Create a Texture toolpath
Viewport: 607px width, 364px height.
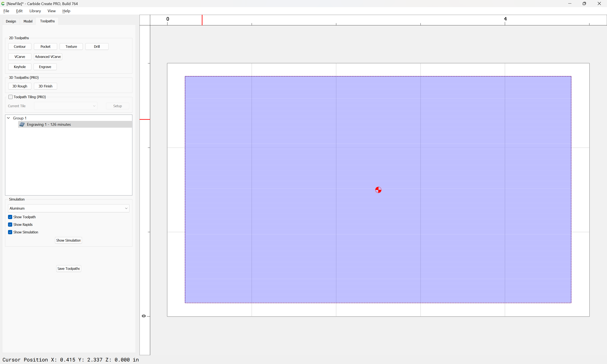click(x=71, y=47)
